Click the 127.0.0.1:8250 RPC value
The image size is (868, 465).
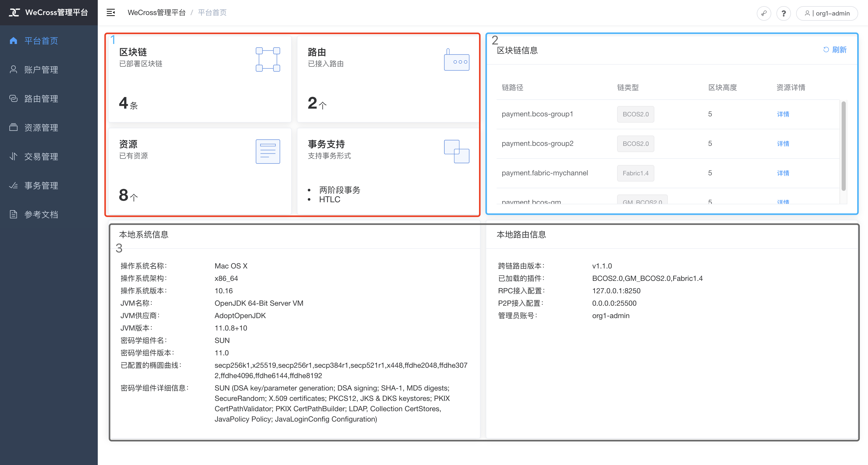pos(616,291)
